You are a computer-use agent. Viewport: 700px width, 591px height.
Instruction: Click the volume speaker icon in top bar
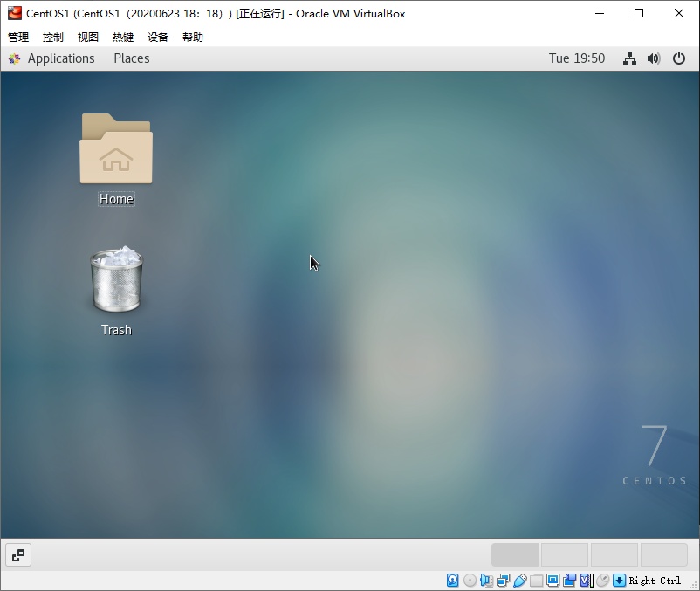tap(654, 58)
